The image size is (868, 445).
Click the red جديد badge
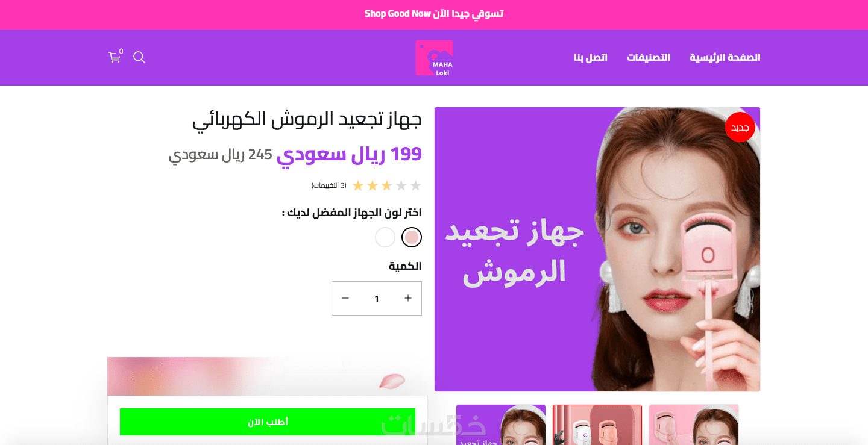click(x=740, y=127)
